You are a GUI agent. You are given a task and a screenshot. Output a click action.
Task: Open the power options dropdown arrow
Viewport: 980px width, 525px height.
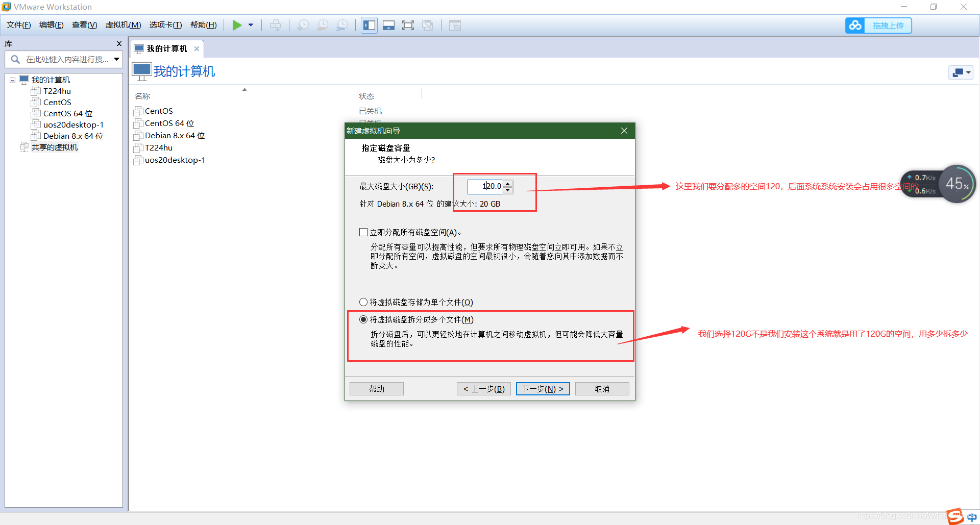[x=251, y=25]
